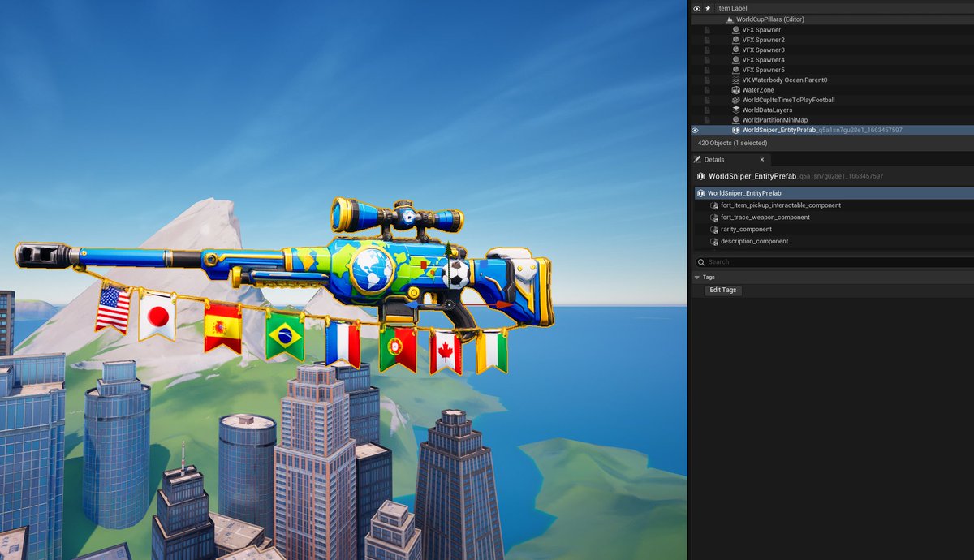Screen dimensions: 974x560
Task: Click the Edit Tags button
Action: [722, 290]
